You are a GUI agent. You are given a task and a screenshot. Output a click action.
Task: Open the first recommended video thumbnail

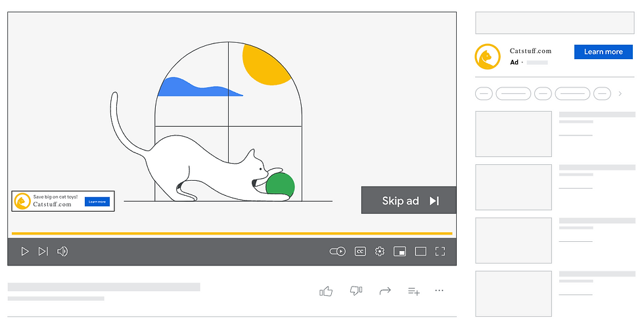tap(513, 134)
